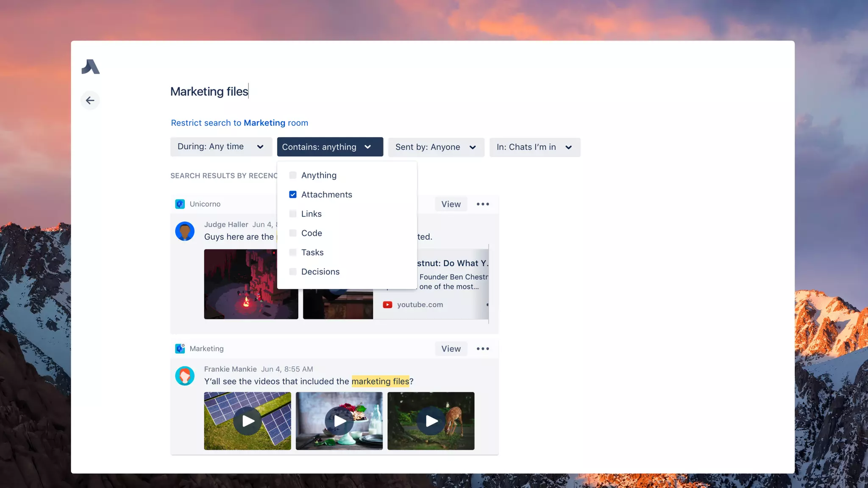Enable the Links checkbox

[293, 214]
